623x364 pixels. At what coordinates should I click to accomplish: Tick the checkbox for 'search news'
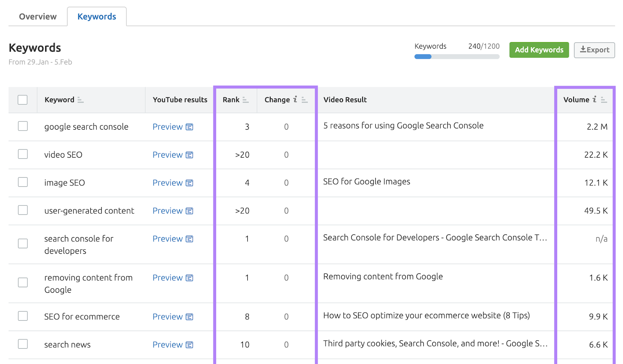[23, 344]
